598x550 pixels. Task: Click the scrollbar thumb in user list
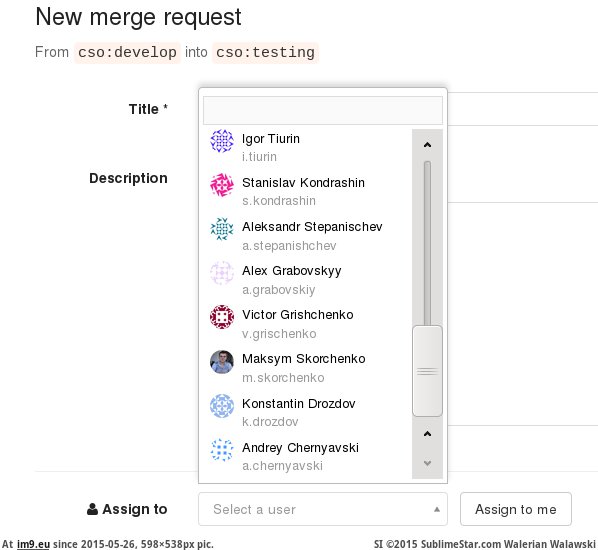[427, 371]
